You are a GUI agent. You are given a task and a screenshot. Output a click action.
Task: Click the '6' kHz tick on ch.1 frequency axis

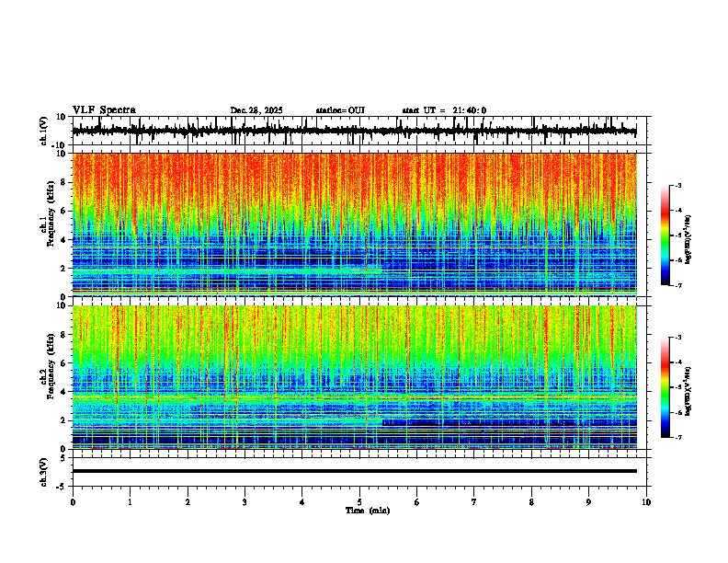pos(64,212)
